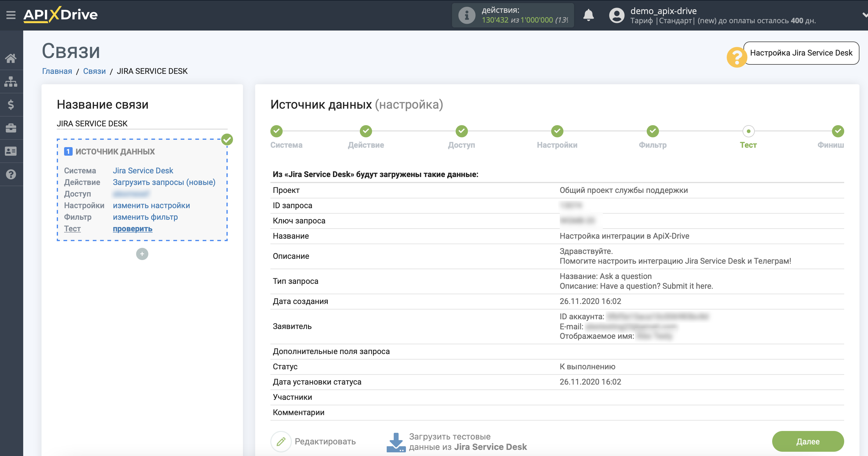Click the blurred Доступ account link
Screen dimensions: 868x456
pyautogui.click(x=131, y=194)
